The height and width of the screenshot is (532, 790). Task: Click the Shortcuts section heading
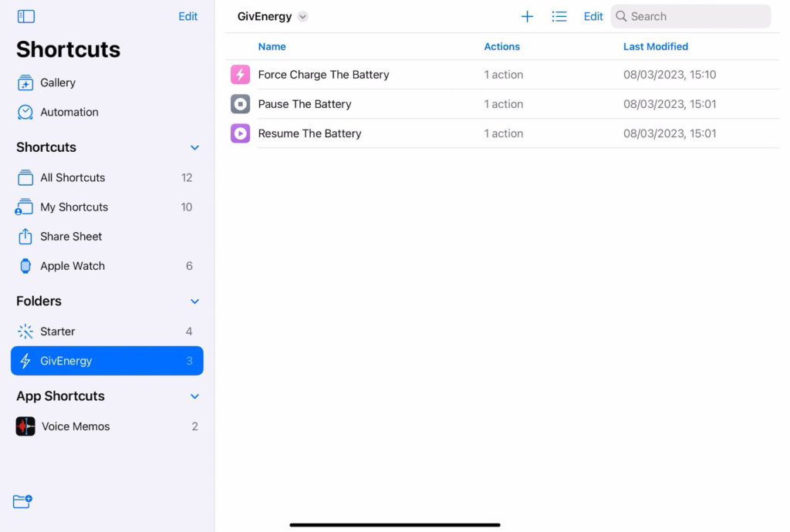pyautogui.click(x=46, y=147)
